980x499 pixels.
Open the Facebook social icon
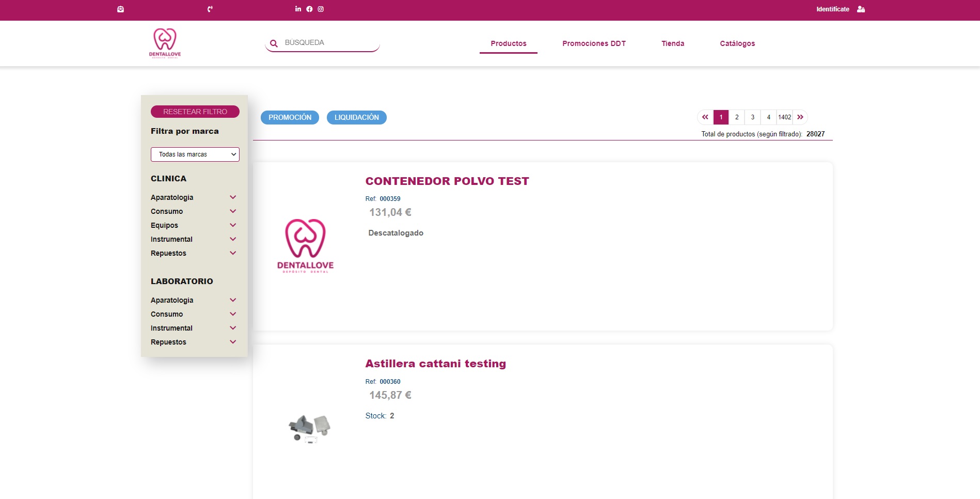[309, 9]
